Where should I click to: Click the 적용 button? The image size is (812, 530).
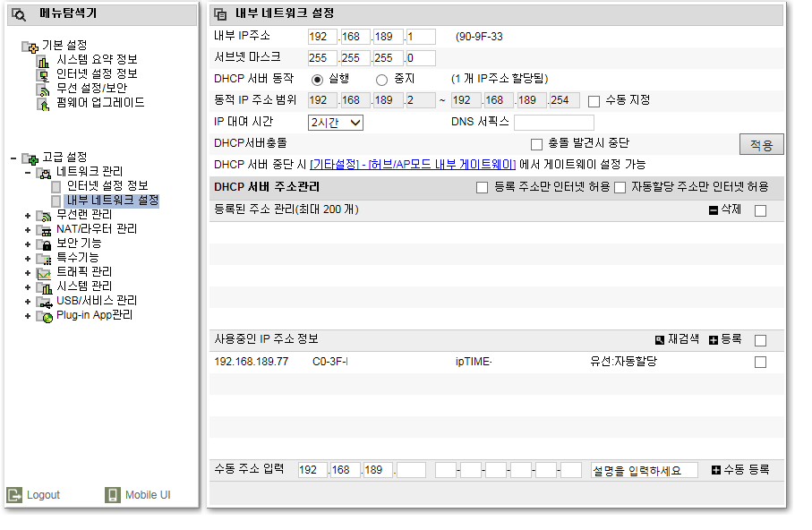761,144
